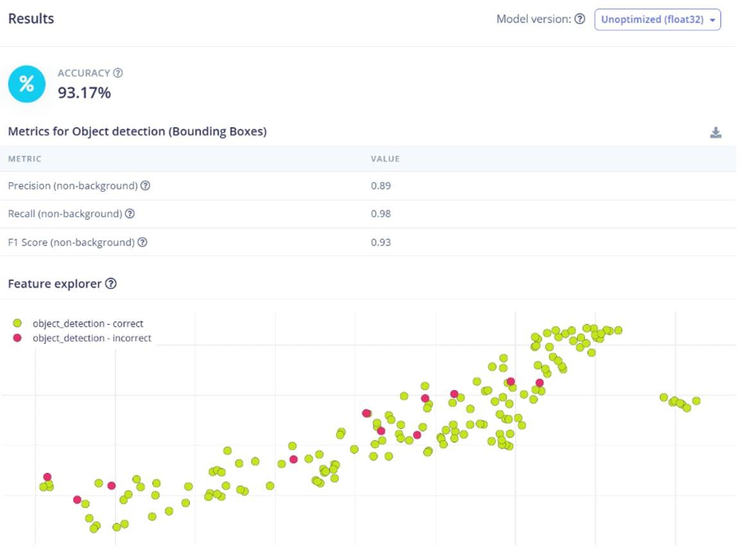The image size is (744, 560).
Task: Toggle the object_detection - correct legend label
Action: click(88, 323)
